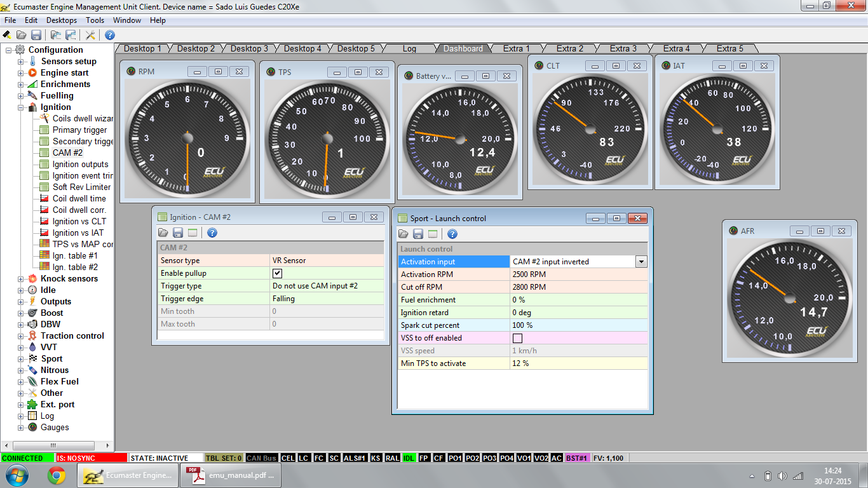Click the make maps permanent chip icon
This screenshot has width=868, height=488.
(7, 35)
